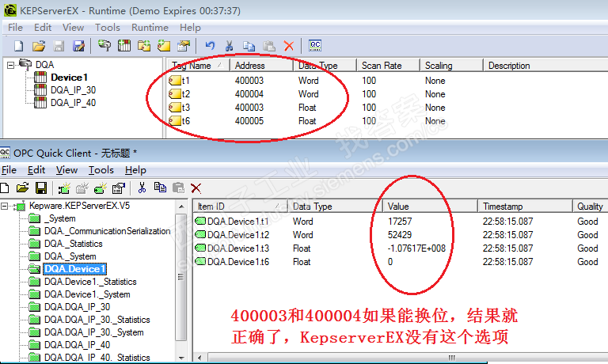Open File menu in OPC Quick Client

(9, 170)
